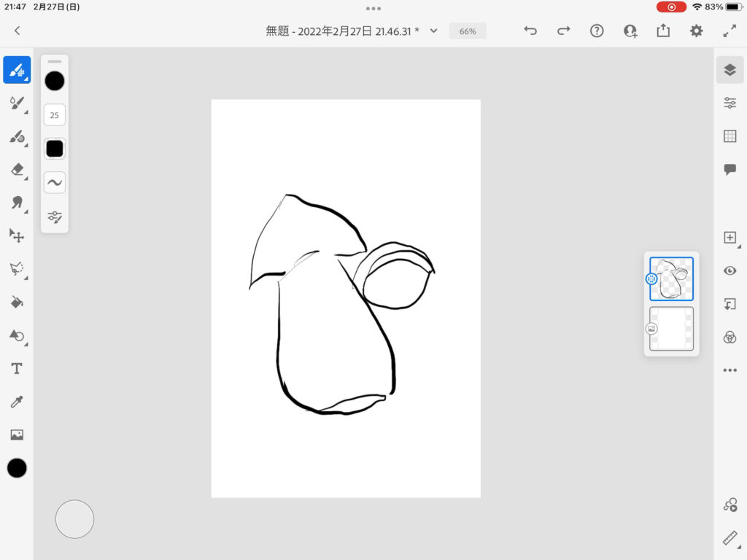Select the sketch layer thumbnail
The width and height of the screenshot is (747, 560).
click(x=671, y=279)
